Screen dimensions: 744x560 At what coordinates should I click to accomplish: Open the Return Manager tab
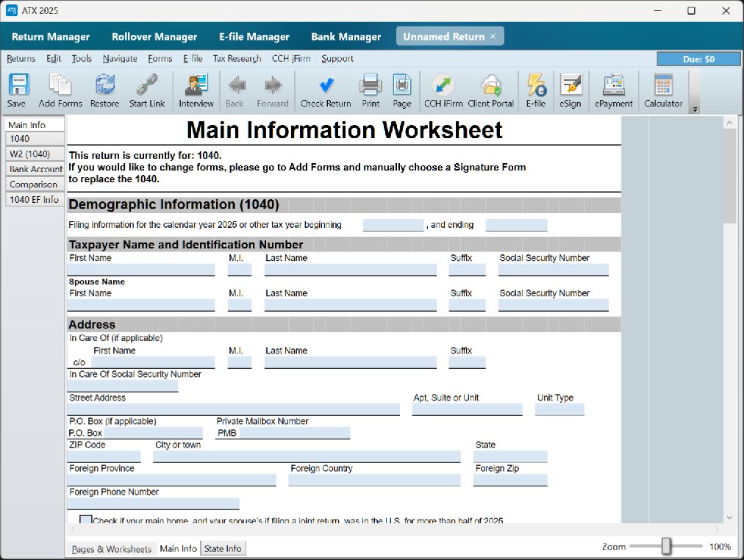pos(51,37)
